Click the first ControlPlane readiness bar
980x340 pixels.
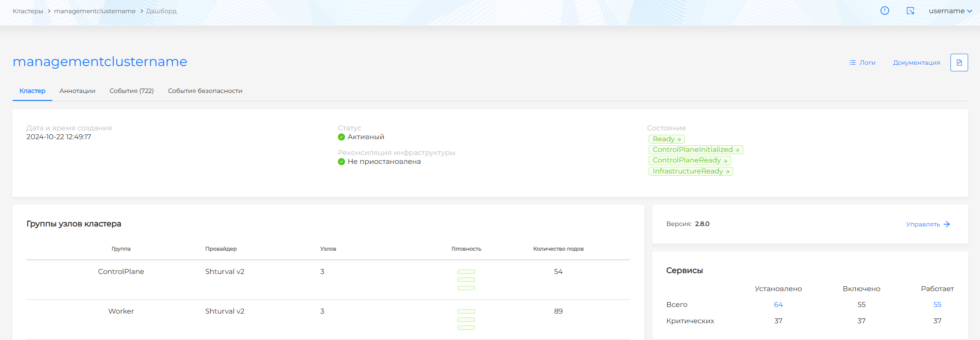(x=466, y=272)
